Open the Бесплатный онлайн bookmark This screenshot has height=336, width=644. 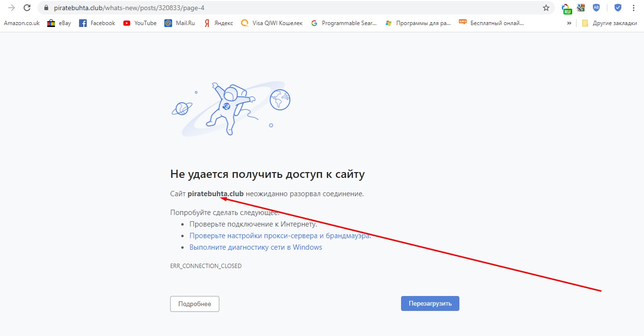[x=491, y=23]
